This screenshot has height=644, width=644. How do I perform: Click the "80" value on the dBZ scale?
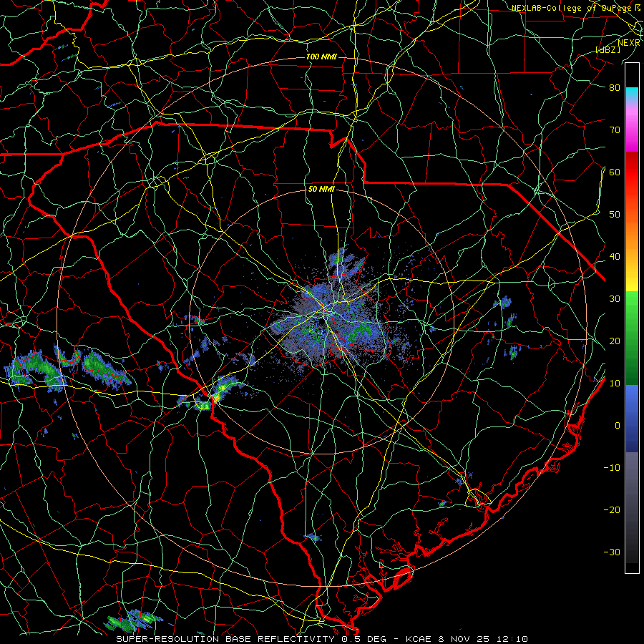click(x=615, y=88)
